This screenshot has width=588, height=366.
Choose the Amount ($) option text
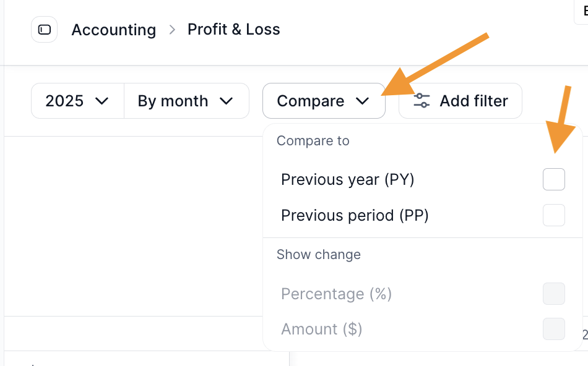(x=321, y=329)
